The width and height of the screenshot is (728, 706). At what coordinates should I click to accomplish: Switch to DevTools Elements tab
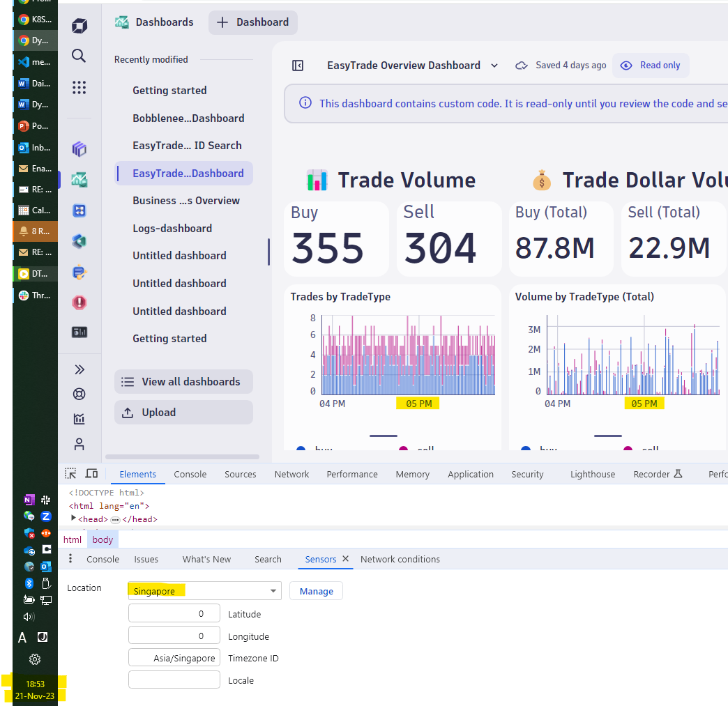(138, 475)
